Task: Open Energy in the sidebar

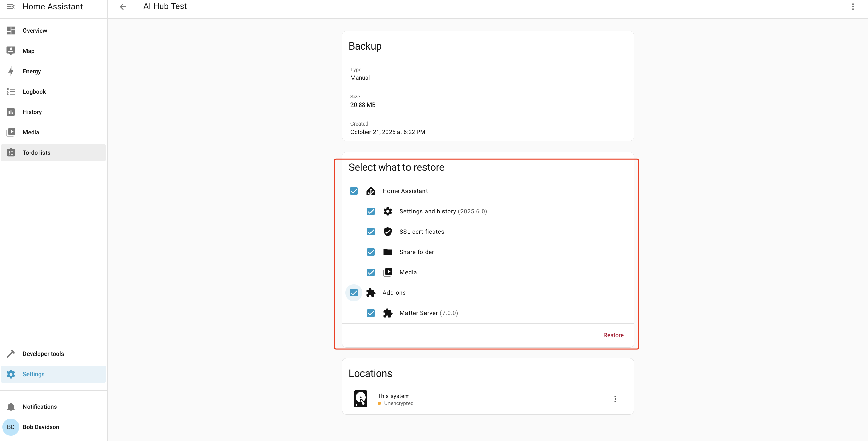Action: point(53,71)
